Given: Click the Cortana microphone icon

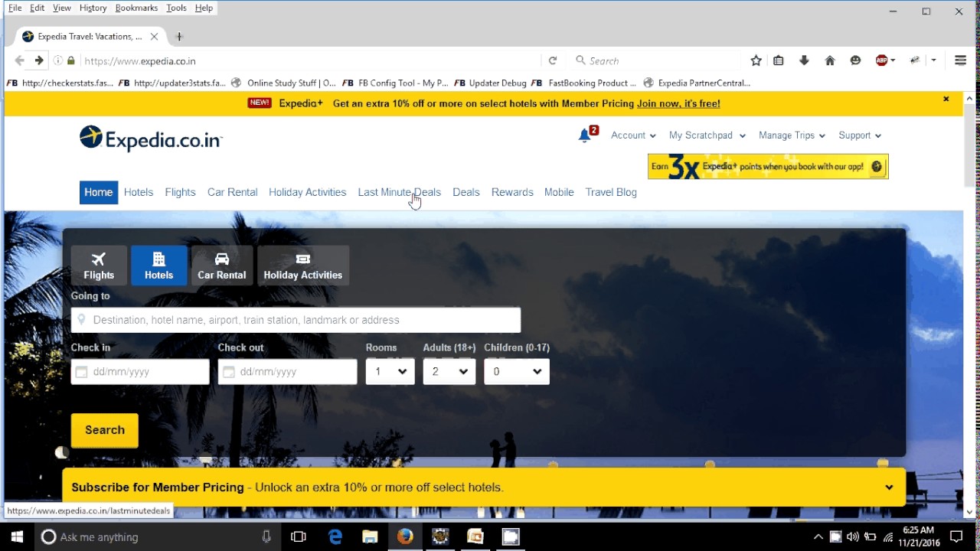Looking at the screenshot, I should point(266,536).
